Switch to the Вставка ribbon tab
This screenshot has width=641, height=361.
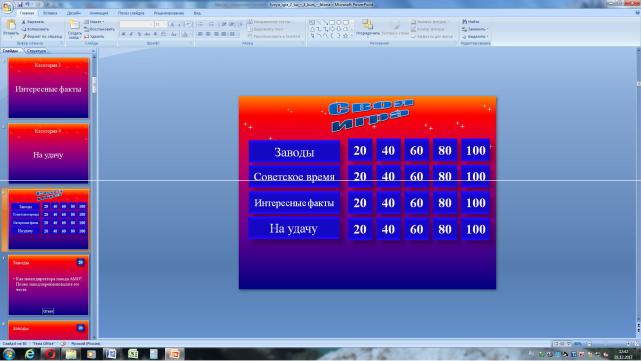click(50, 13)
